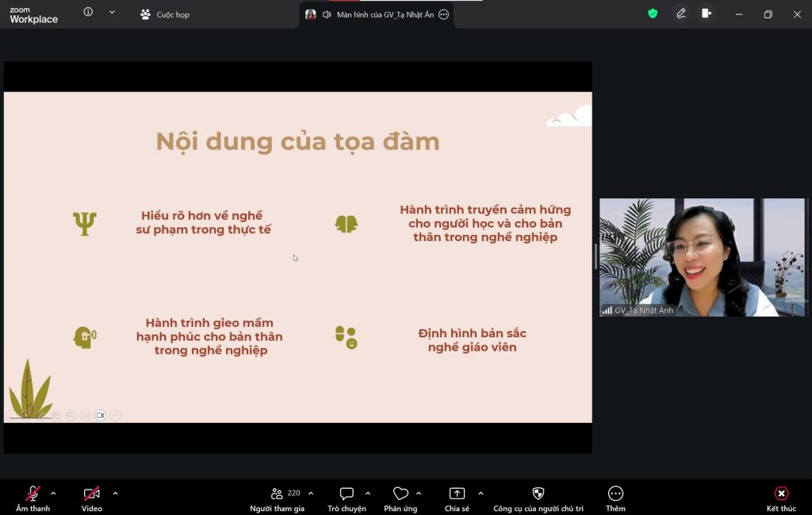Expand video options arrow beside Video
This screenshot has width=812, height=515.
116,494
